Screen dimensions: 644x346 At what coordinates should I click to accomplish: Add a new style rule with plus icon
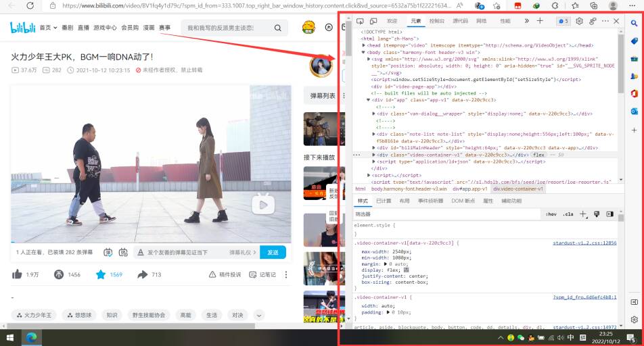tap(583, 214)
